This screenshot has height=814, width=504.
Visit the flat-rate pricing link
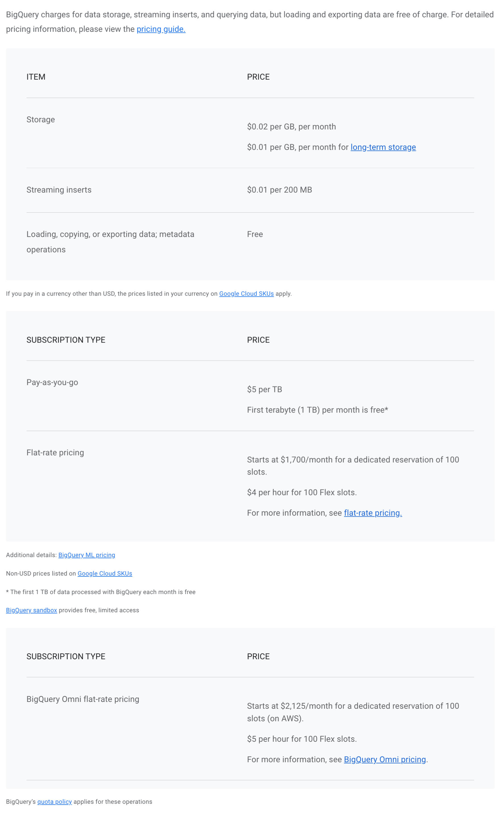pos(373,513)
